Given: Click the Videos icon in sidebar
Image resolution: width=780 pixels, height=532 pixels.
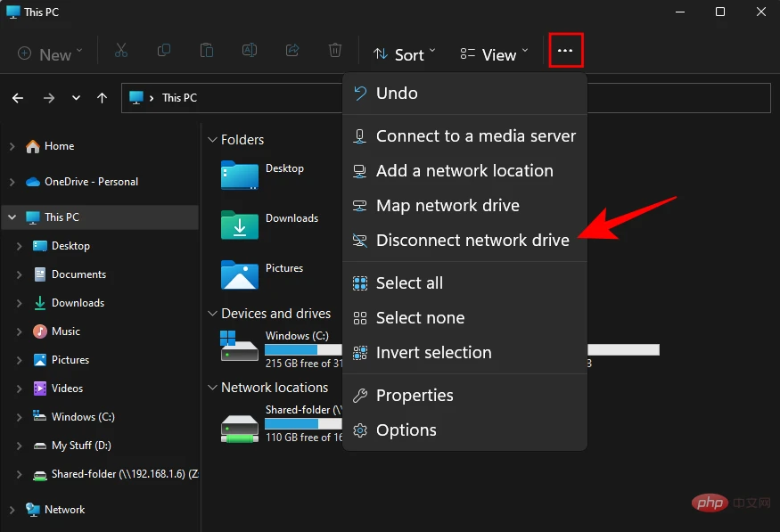Looking at the screenshot, I should [40, 389].
